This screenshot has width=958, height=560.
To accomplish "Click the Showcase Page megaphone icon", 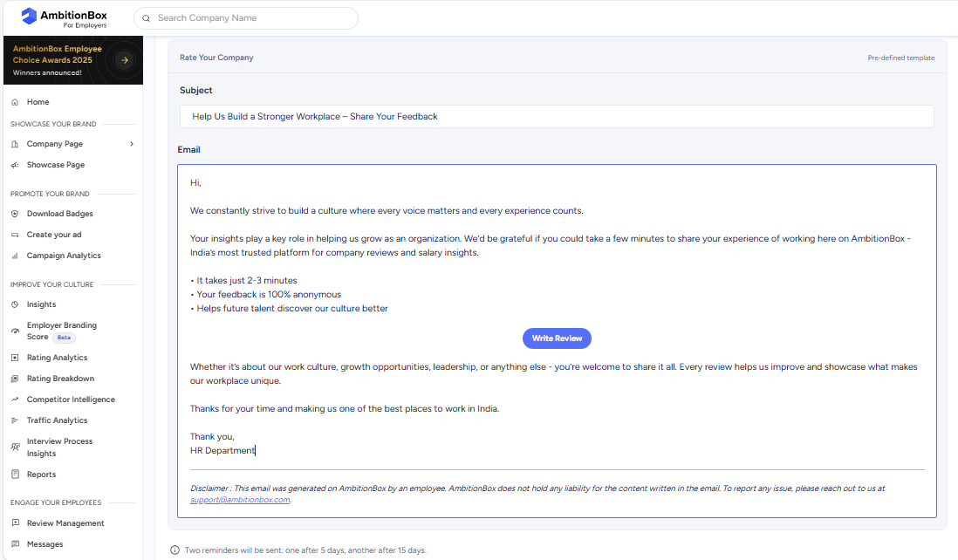I will (15, 165).
